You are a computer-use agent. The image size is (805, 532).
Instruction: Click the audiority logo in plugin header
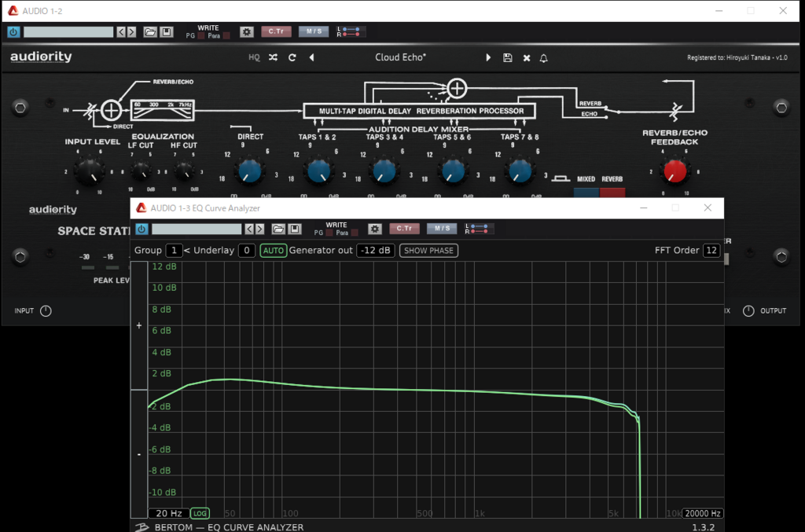(x=41, y=57)
